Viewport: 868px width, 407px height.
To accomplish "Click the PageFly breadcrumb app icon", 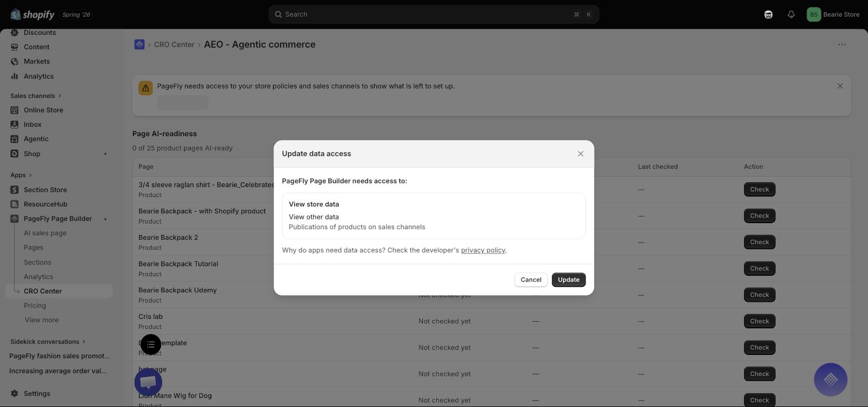I will click(x=139, y=44).
